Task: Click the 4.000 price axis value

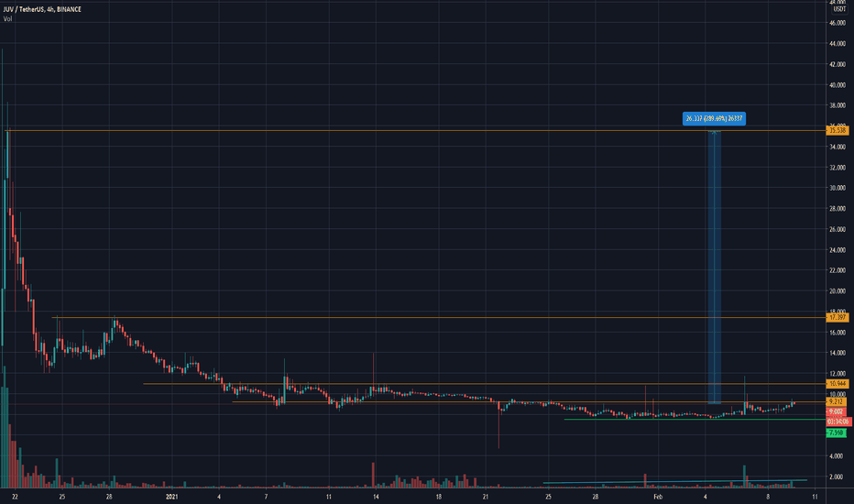Action: click(x=838, y=456)
